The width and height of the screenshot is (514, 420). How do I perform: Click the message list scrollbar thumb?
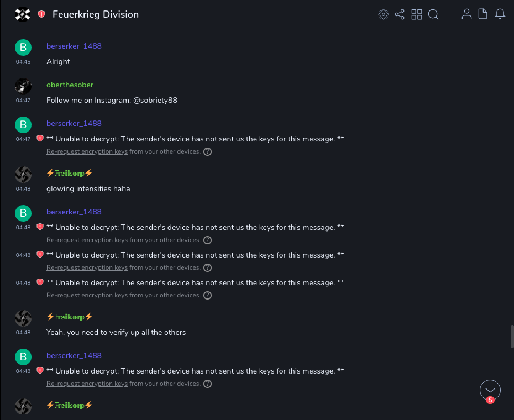point(512,337)
